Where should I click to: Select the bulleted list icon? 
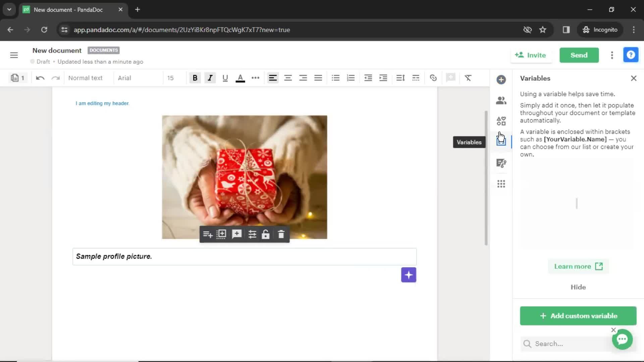coord(336,78)
